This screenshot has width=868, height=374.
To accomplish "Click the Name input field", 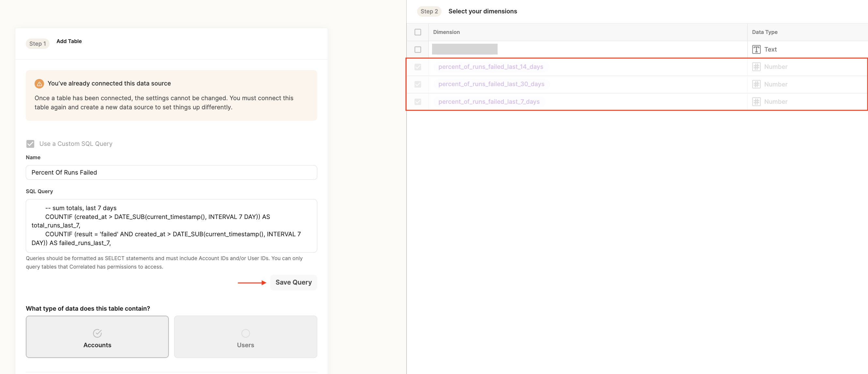I will tap(171, 173).
